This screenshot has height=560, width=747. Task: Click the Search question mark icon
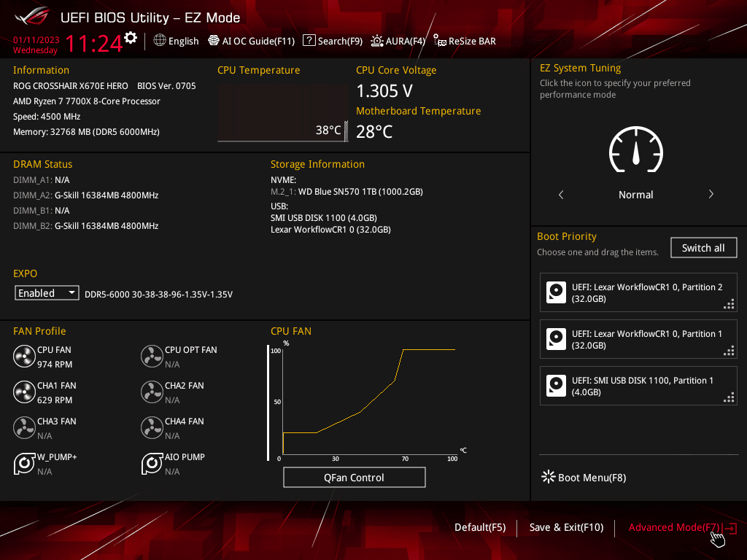tap(309, 41)
